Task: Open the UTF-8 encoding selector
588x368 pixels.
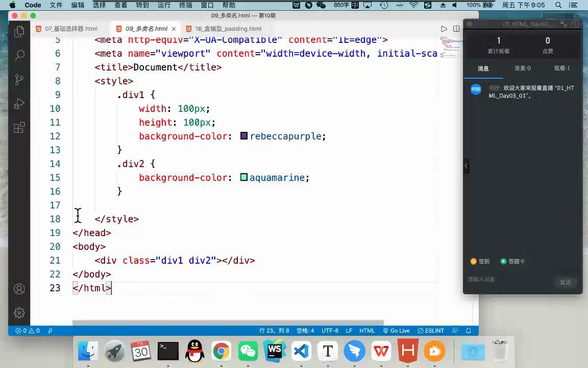Action: click(x=330, y=331)
